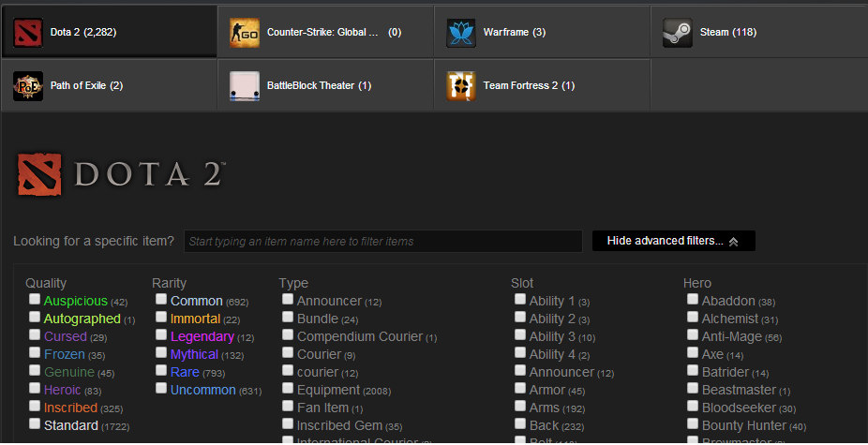Enable the Ability 4 slot checkbox

coord(520,352)
